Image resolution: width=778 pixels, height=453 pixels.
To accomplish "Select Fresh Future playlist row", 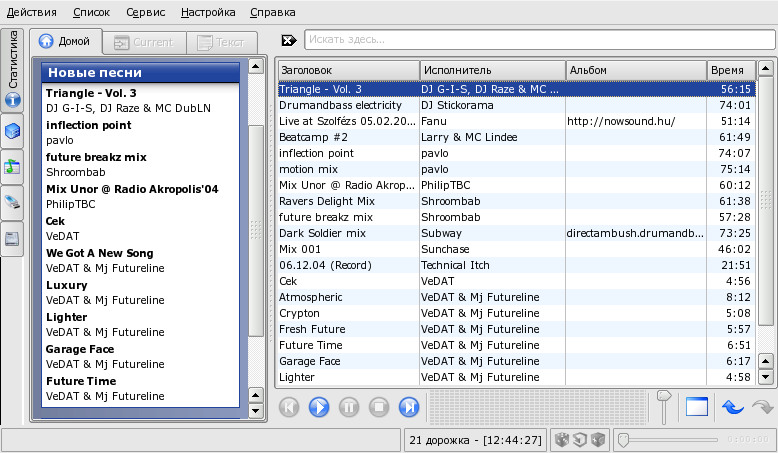I will [517, 329].
